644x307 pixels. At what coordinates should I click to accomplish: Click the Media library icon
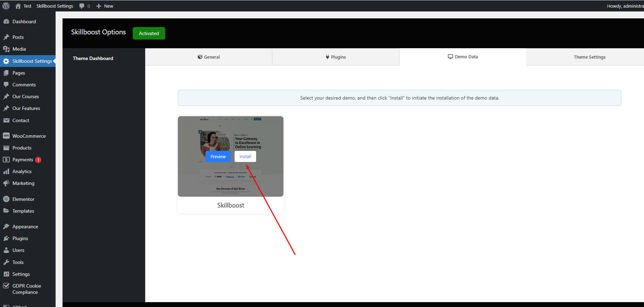click(x=6, y=49)
